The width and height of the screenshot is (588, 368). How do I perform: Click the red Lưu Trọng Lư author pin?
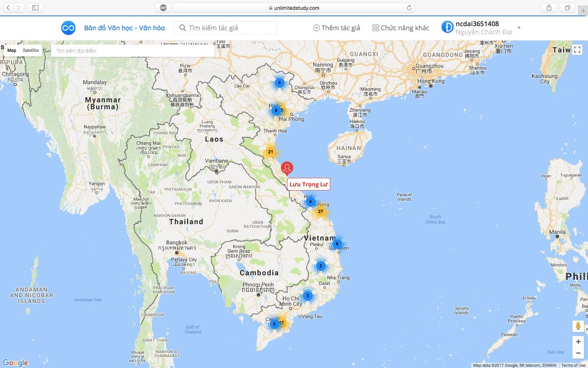pos(287,168)
